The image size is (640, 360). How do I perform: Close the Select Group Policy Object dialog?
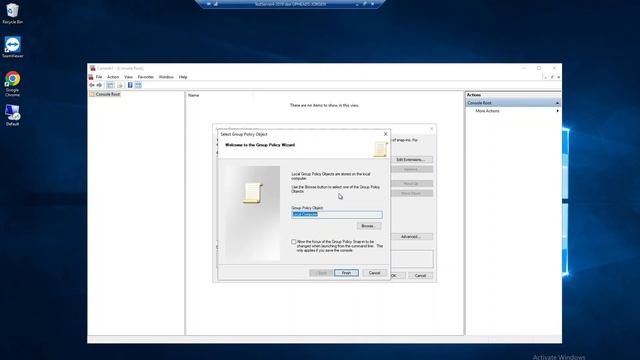(385, 134)
